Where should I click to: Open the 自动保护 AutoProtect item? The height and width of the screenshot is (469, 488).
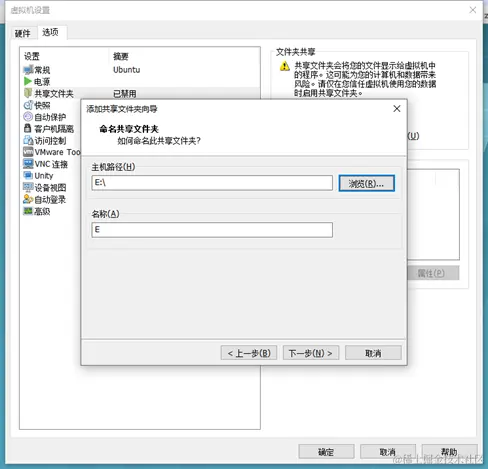click(45, 117)
